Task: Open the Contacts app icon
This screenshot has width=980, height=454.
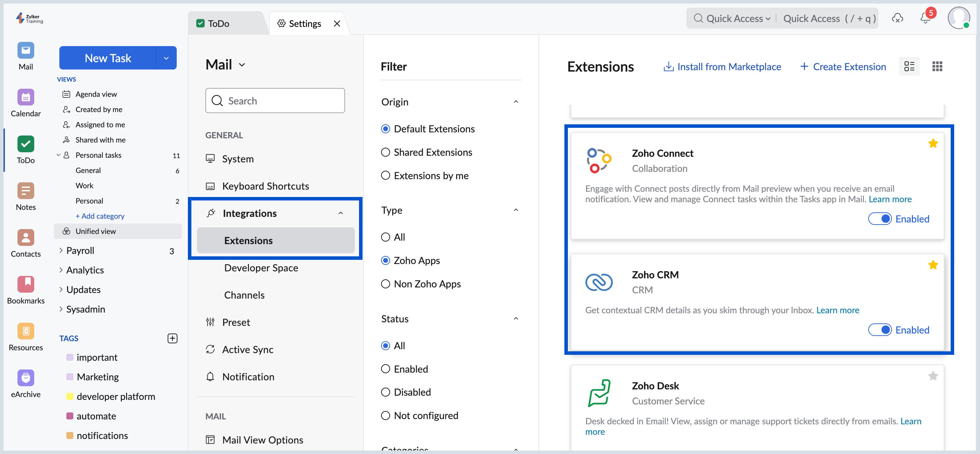Action: pyautogui.click(x=25, y=237)
